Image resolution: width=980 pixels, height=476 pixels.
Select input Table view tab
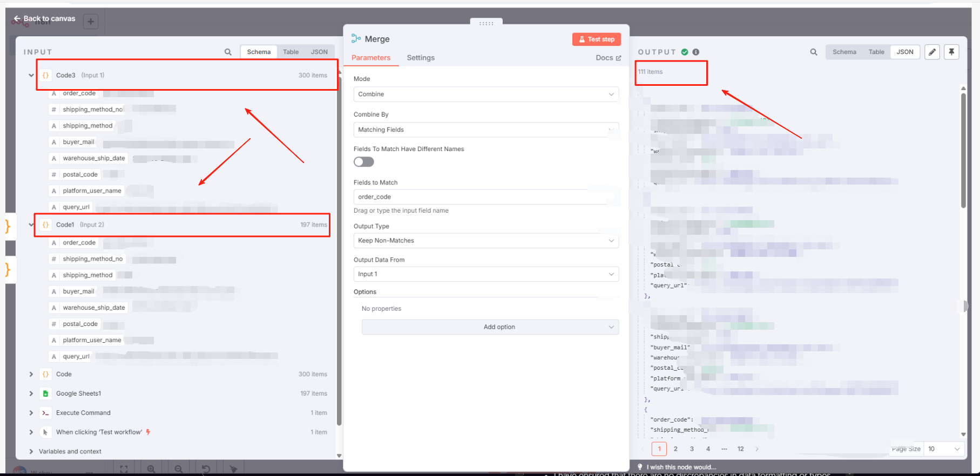point(290,52)
